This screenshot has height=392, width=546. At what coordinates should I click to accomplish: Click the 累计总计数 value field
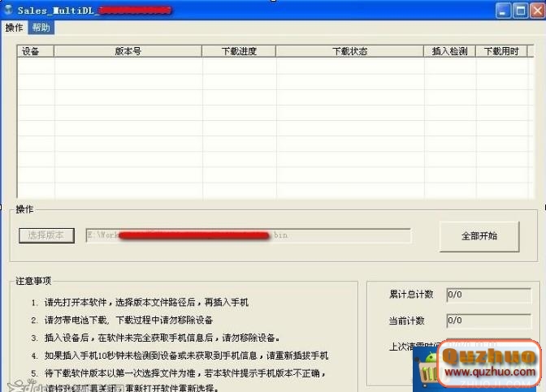pos(488,295)
